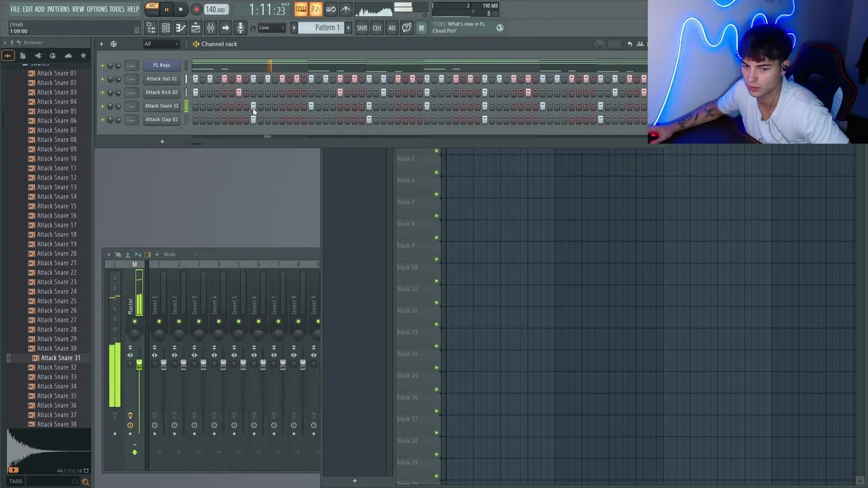
Task: Mute the Master mixer track
Action: click(134, 321)
